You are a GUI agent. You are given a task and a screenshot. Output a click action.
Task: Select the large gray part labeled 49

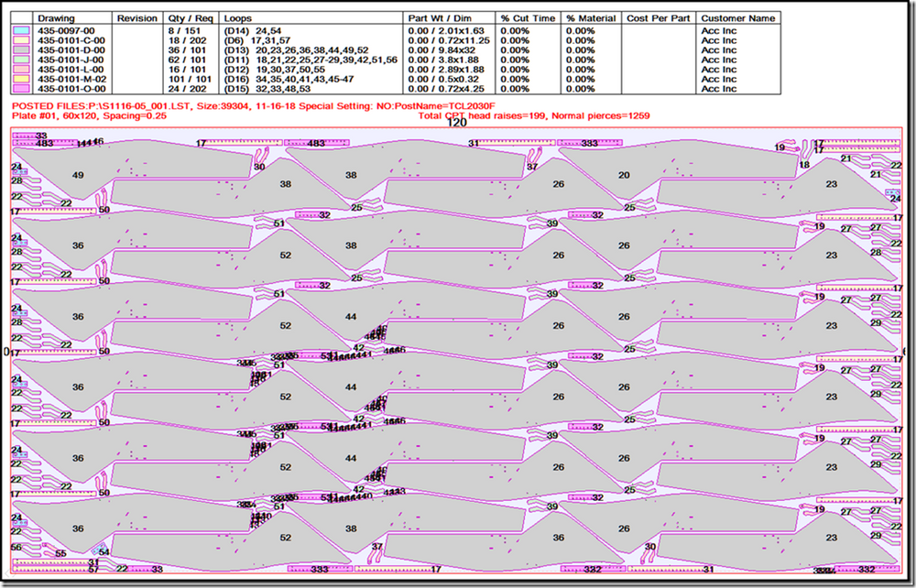[x=135, y=169]
